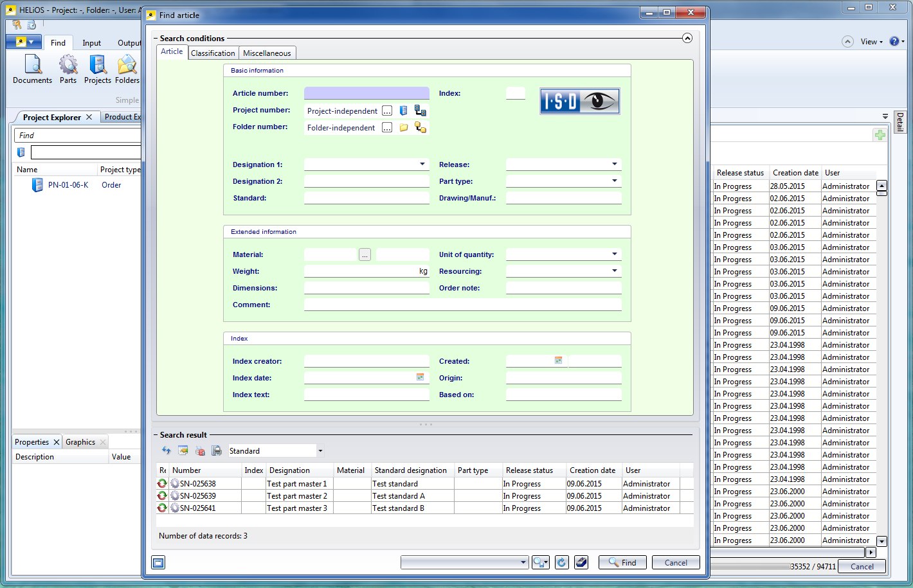Click the Article number input field
The height and width of the screenshot is (588, 913).
pos(366,93)
